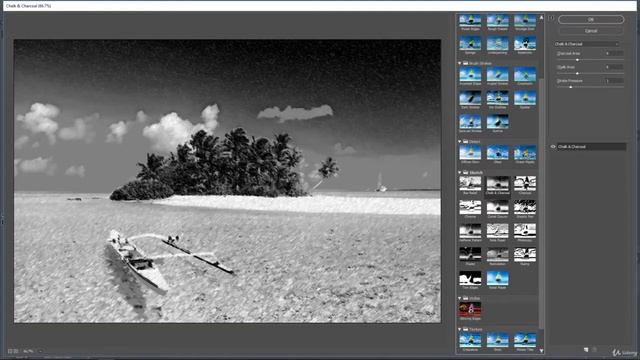Click the Distort folder icon
Image resolution: width=640 pixels, height=360 pixels.
pyautogui.click(x=465, y=142)
